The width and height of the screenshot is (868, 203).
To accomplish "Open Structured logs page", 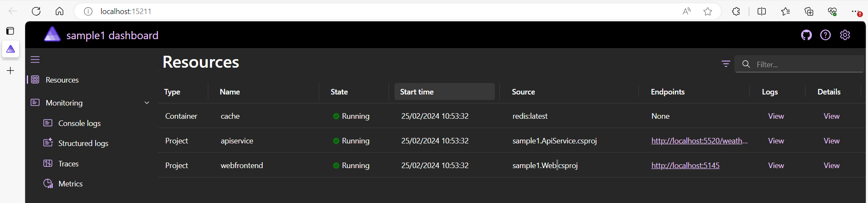I will [x=83, y=143].
